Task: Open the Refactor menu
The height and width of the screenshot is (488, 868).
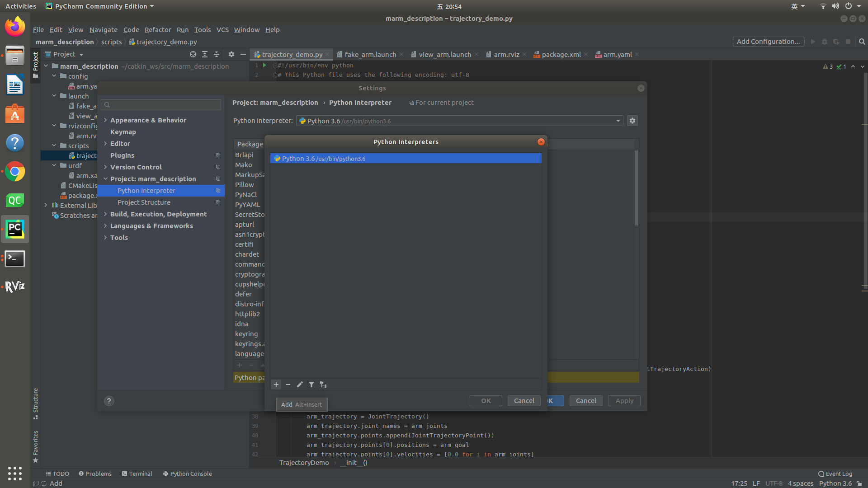Action: [x=157, y=30]
